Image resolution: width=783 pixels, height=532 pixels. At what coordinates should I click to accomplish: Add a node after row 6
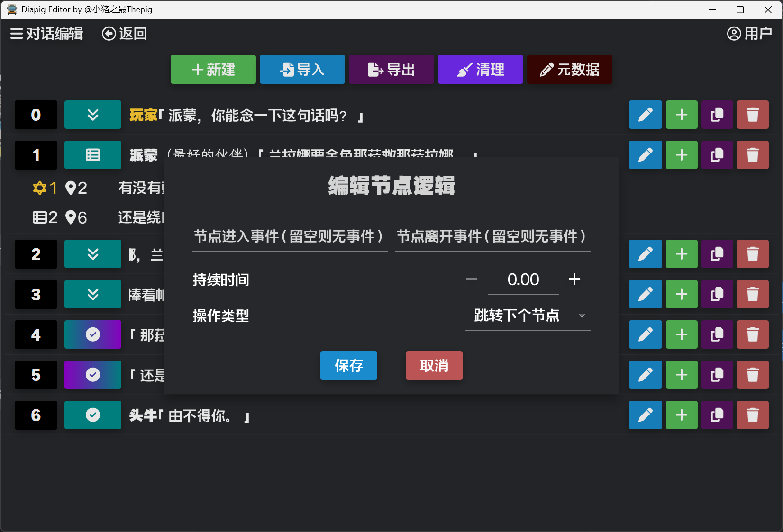point(681,415)
